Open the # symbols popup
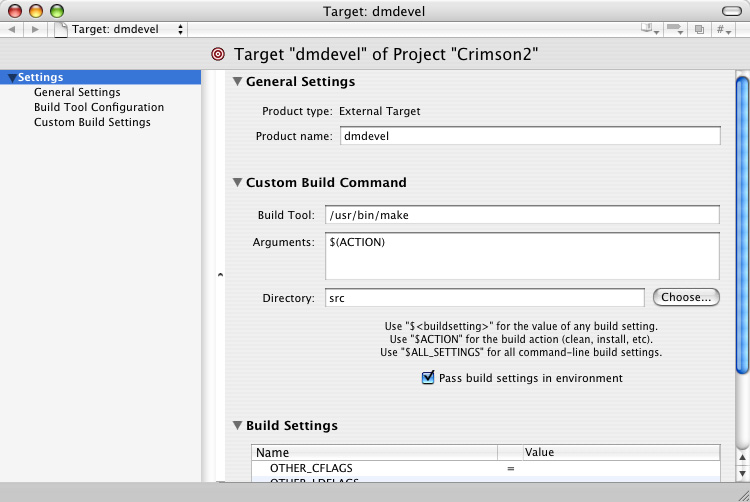The image size is (750, 502). [x=724, y=30]
